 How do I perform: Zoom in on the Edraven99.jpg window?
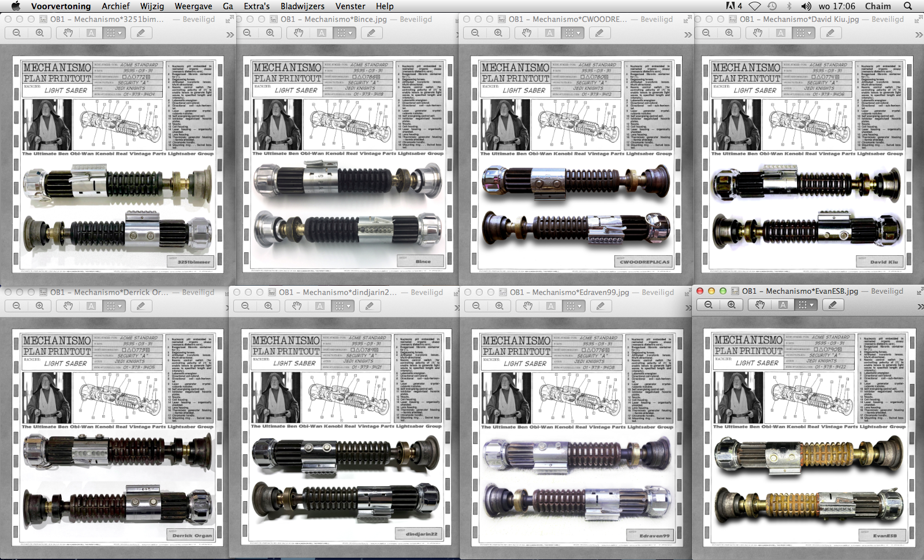point(499,306)
